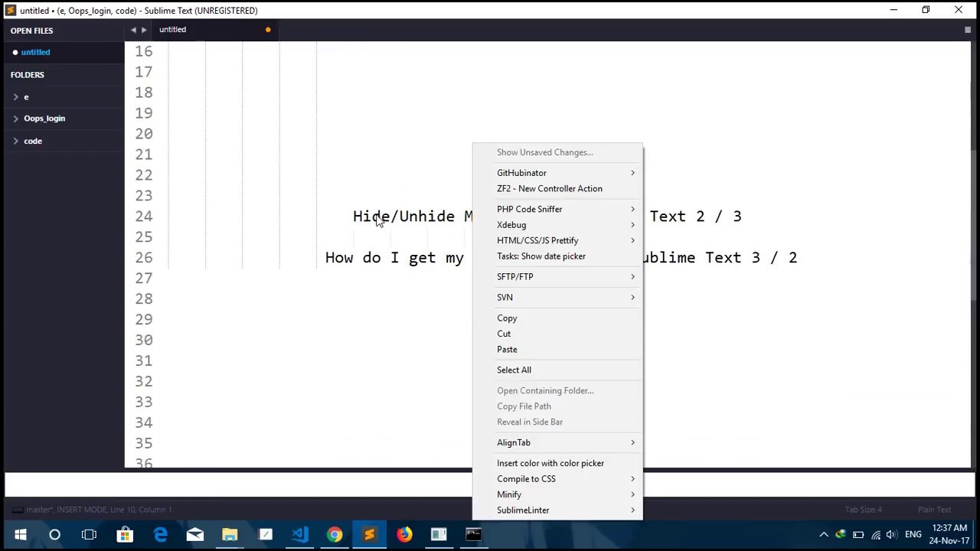Open the SVN submenu
This screenshot has height=551, width=980.
(557, 297)
